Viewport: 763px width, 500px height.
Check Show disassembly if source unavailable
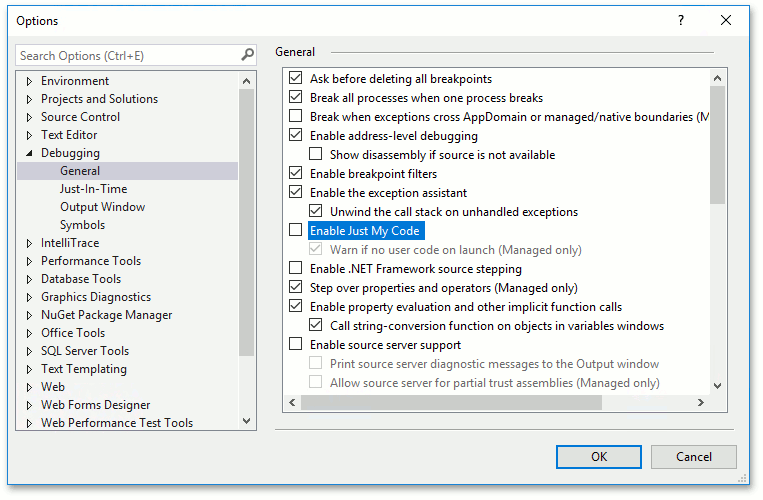(315, 154)
